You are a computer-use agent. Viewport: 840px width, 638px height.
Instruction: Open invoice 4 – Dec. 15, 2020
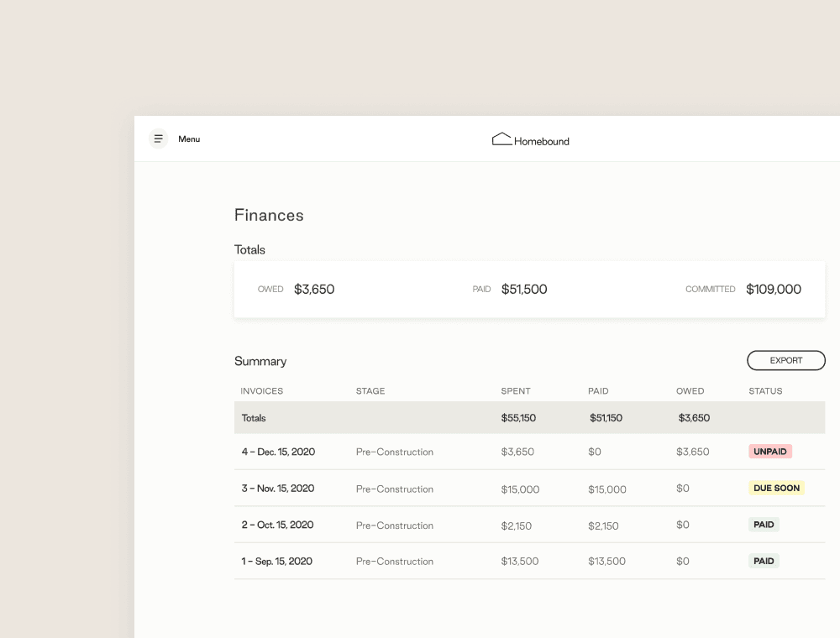coord(278,452)
